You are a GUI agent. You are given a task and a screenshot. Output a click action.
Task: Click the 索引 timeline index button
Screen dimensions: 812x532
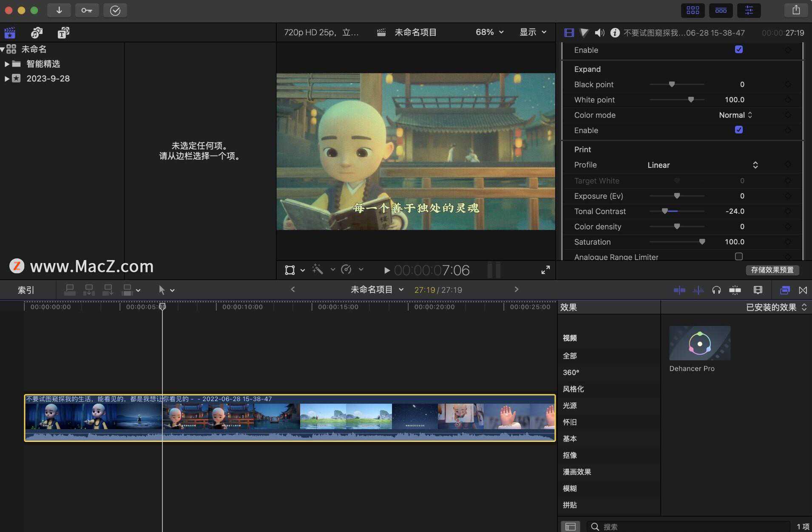coord(26,290)
